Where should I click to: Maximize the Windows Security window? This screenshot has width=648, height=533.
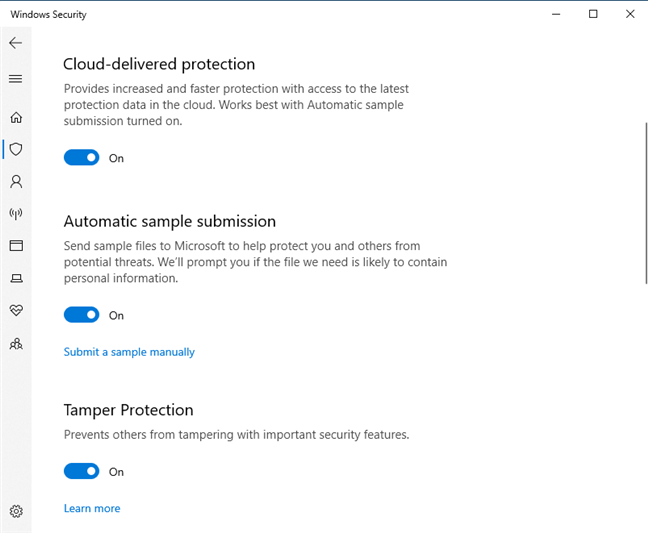click(x=593, y=14)
